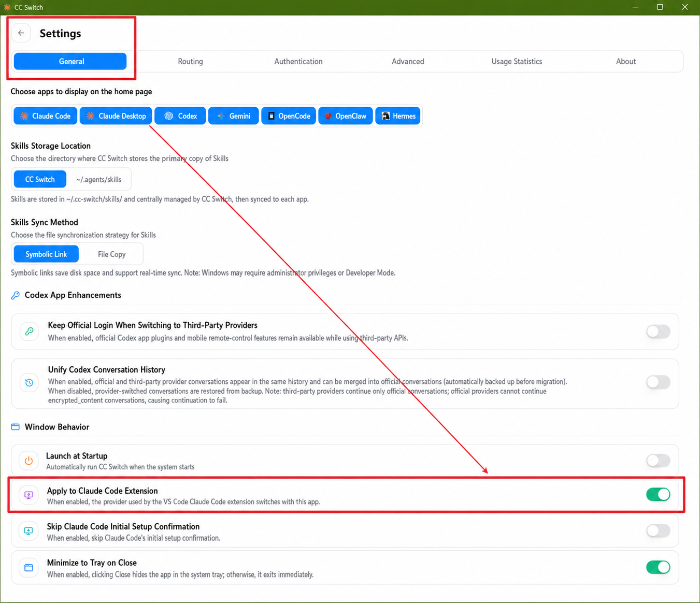Enable the Launch at Startup switch
700x603 pixels.
click(658, 461)
